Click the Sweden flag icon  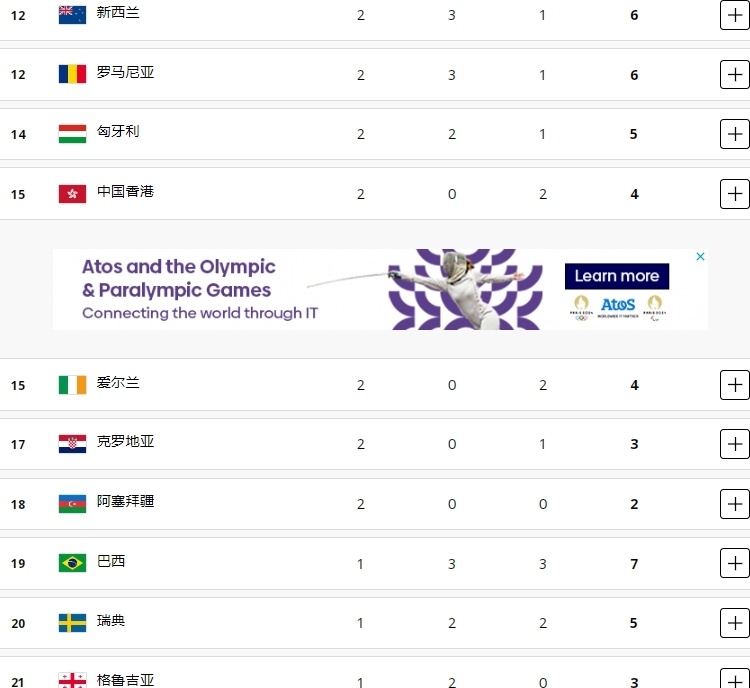pyautogui.click(x=72, y=623)
